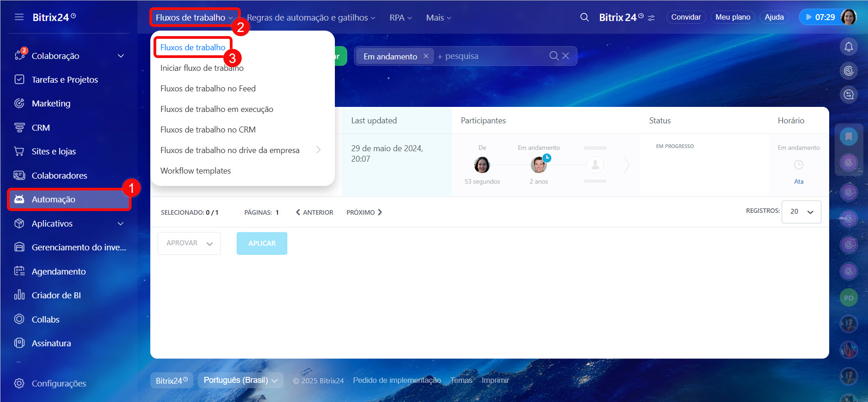Image resolution: width=868 pixels, height=402 pixels.
Task: Open the CRM sidebar icon
Action: click(19, 128)
